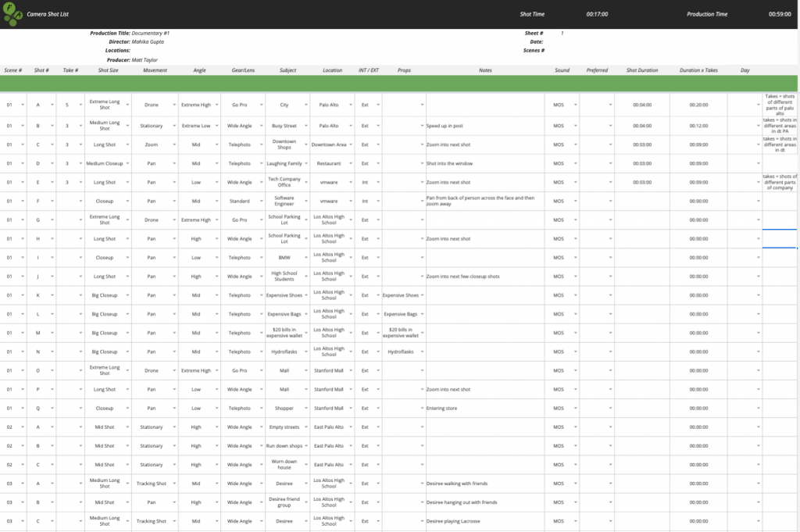800x532 pixels.
Task: Expand the Subject dropdown for Laughing Family
Action: coord(305,163)
